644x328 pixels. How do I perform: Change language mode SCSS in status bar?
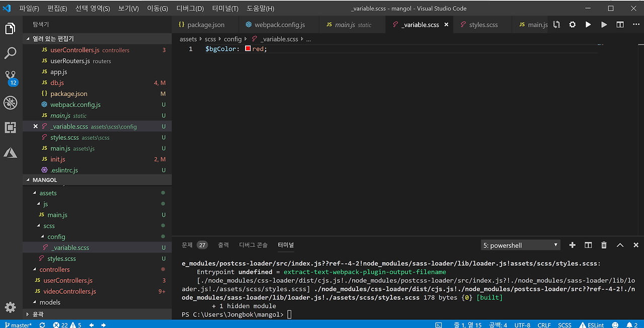pos(565,325)
